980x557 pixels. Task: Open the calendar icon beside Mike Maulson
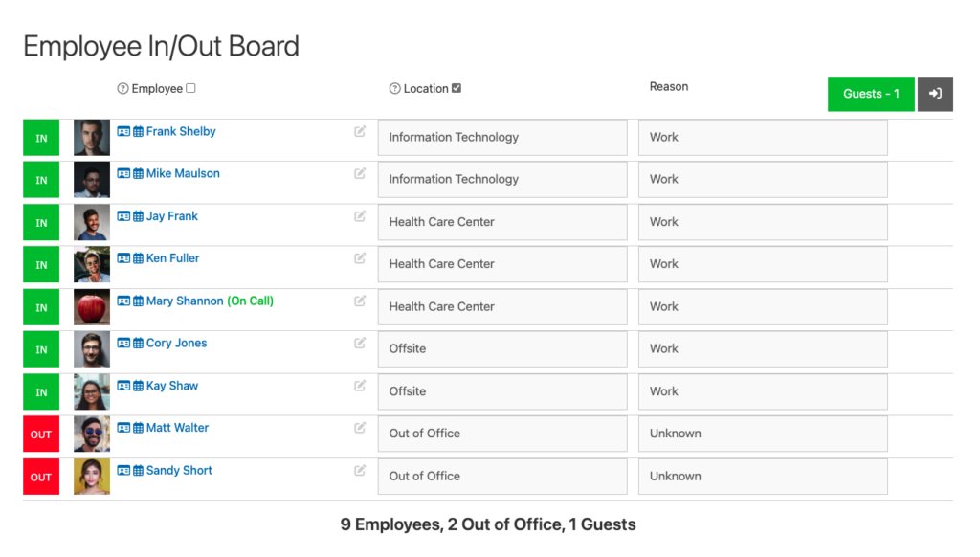pyautogui.click(x=136, y=173)
